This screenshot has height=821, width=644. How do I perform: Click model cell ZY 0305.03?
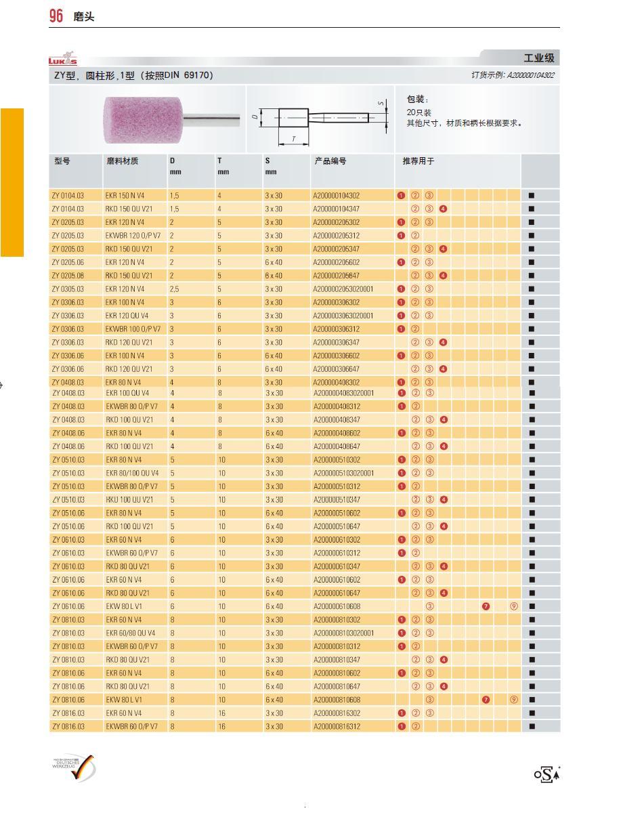[x=68, y=289]
